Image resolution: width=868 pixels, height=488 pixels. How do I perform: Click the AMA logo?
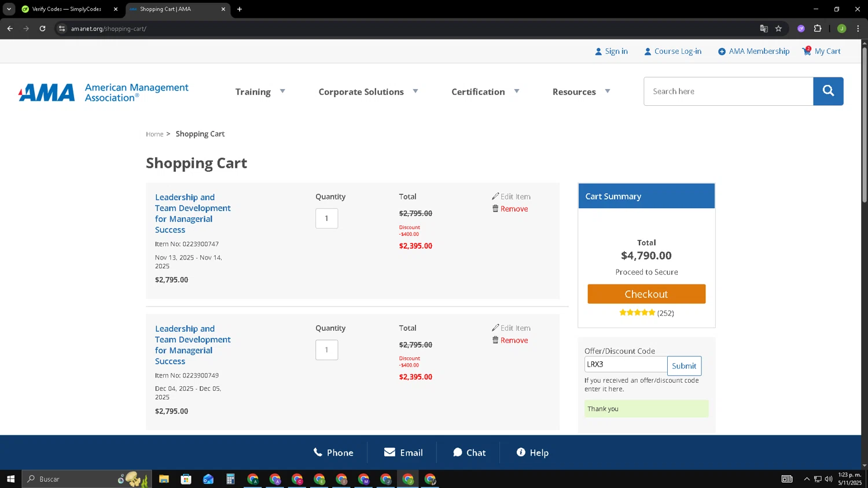104,92
